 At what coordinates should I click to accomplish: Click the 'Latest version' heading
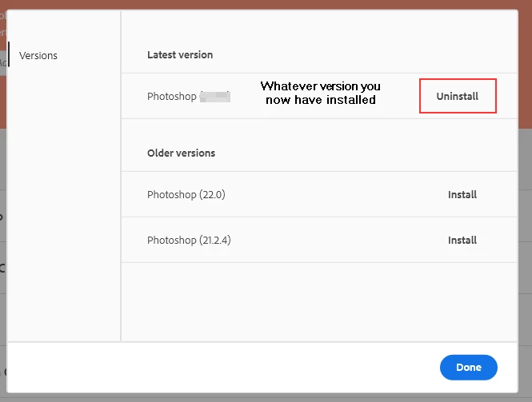click(x=180, y=55)
